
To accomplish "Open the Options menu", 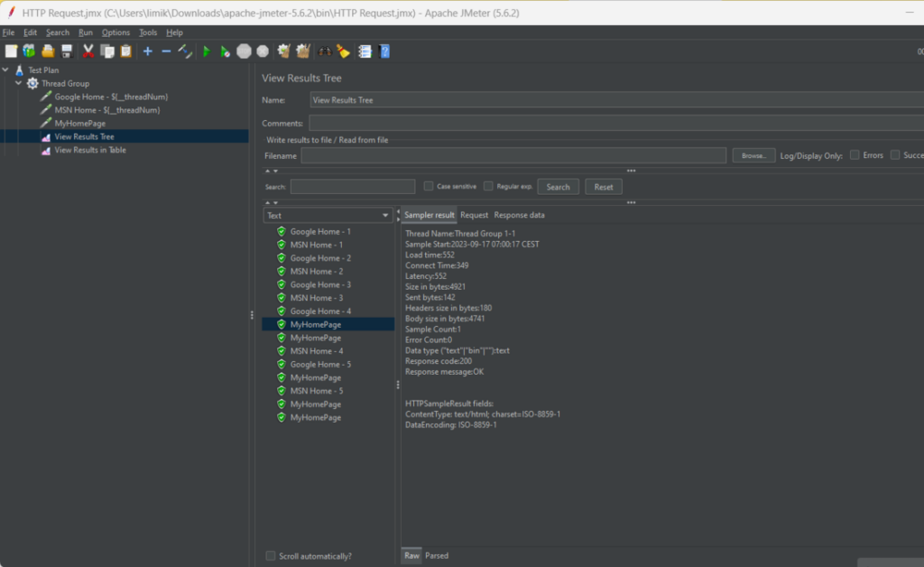I will (115, 33).
